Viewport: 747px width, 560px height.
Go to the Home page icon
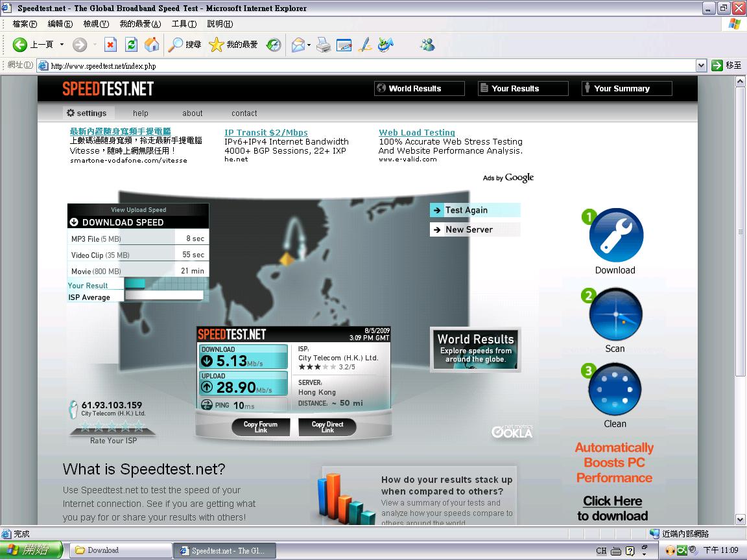pos(152,45)
